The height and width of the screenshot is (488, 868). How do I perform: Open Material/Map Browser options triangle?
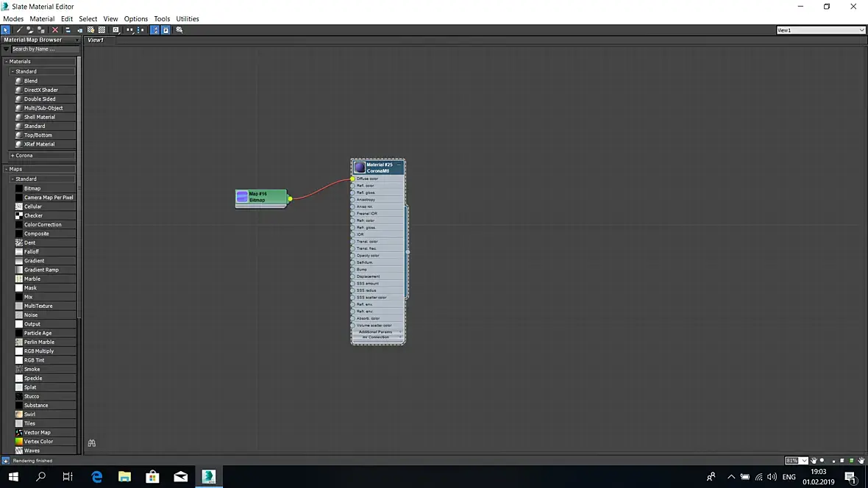[x=6, y=49]
